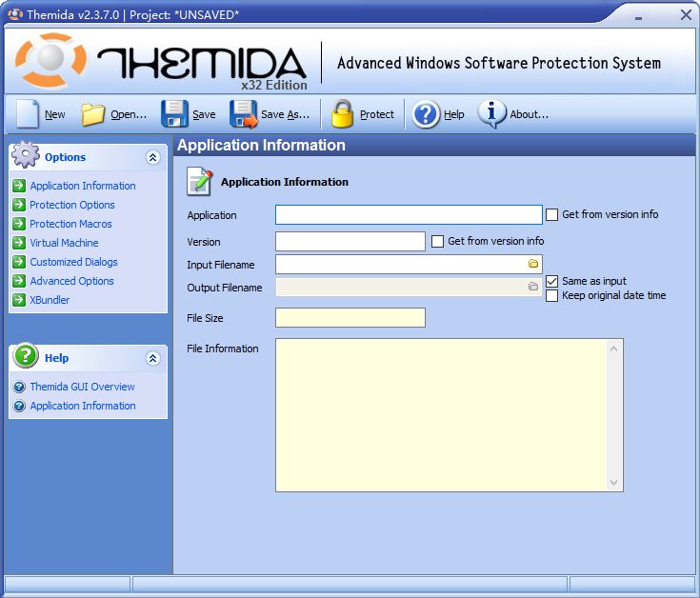Viewport: 700px width, 598px height.
Task: Click inside the File Information text area
Action: click(441, 415)
